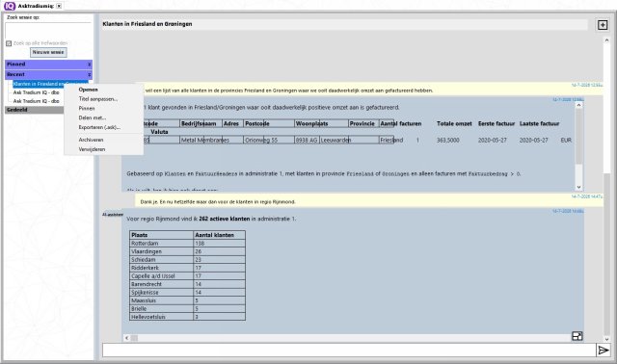Click the Nieuwe sessie button
617x364 pixels.
coord(48,52)
